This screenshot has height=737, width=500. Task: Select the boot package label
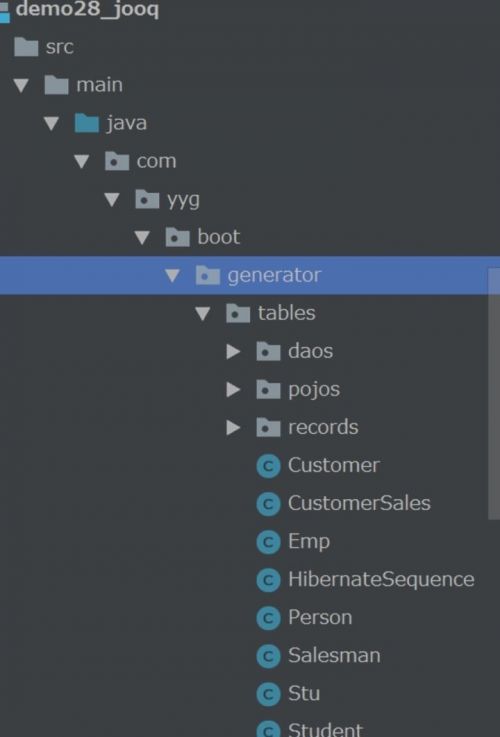(219, 237)
